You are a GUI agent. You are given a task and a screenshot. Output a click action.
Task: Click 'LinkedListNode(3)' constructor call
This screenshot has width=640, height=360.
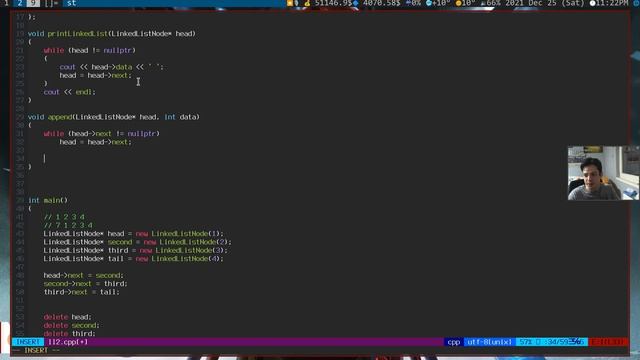(x=189, y=250)
